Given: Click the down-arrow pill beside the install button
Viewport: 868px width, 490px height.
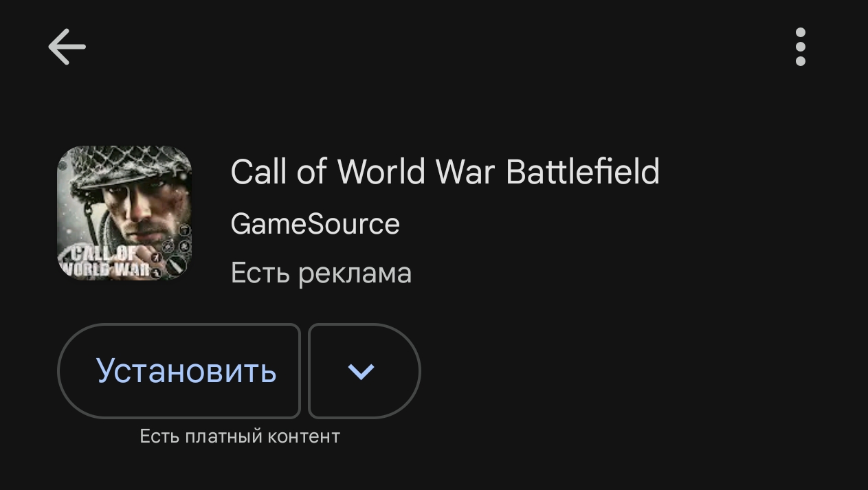Looking at the screenshot, I should point(364,371).
